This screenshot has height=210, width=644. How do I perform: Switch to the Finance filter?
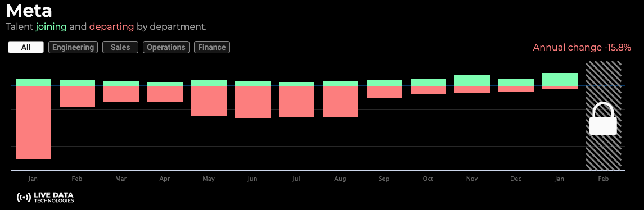212,47
